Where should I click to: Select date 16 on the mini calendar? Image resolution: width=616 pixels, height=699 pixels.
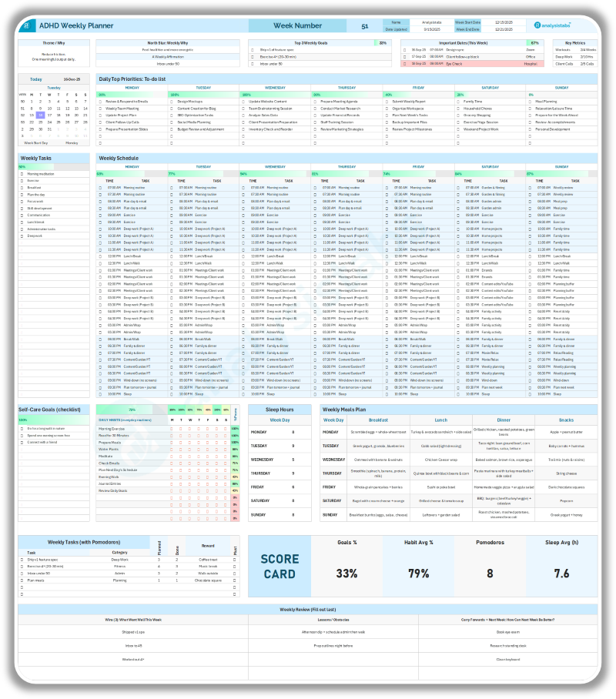click(40, 115)
